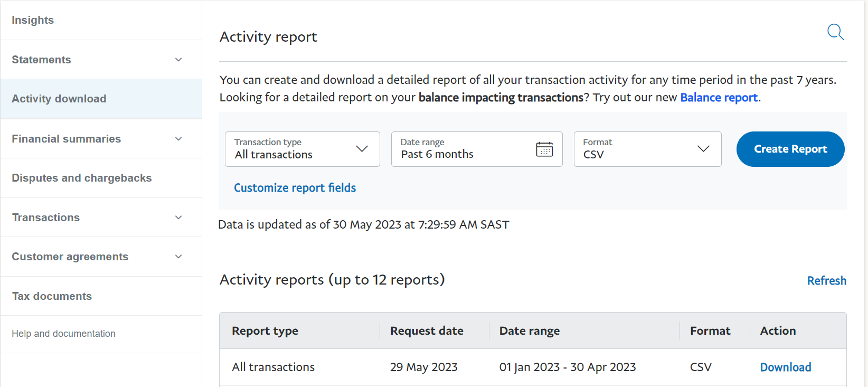
Task: Click the Date range field
Action: tap(465, 149)
